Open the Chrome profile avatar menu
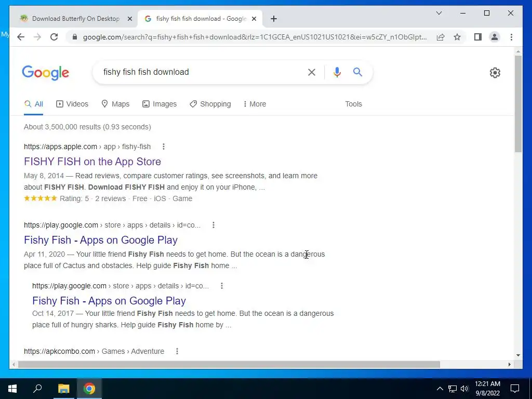 (495, 37)
